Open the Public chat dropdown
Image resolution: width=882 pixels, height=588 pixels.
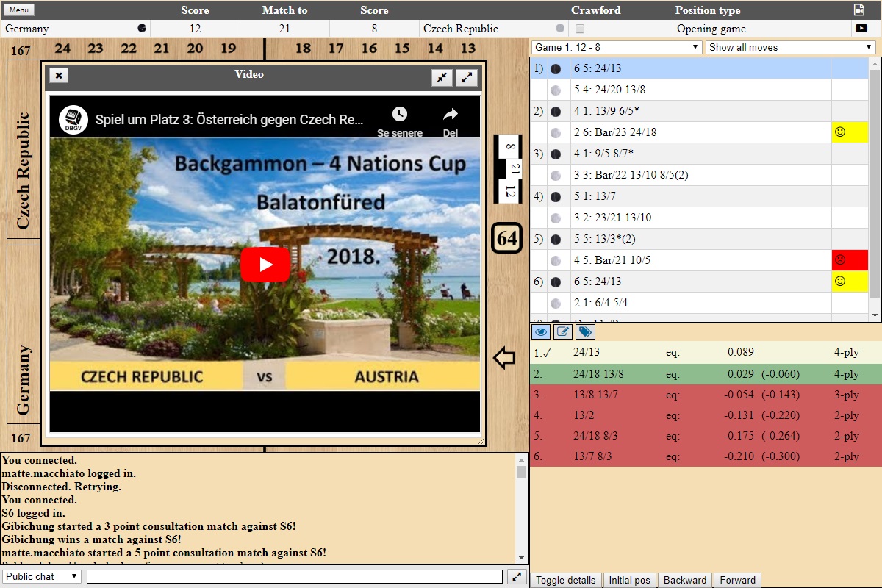(42, 576)
